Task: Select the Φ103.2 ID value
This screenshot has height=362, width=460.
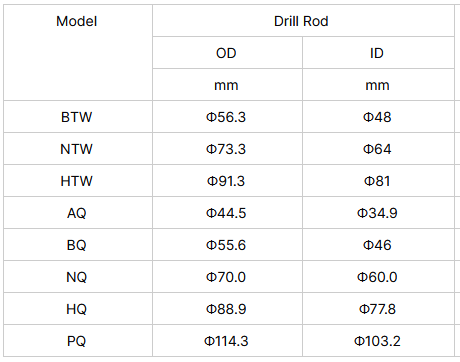Action: [377, 341]
